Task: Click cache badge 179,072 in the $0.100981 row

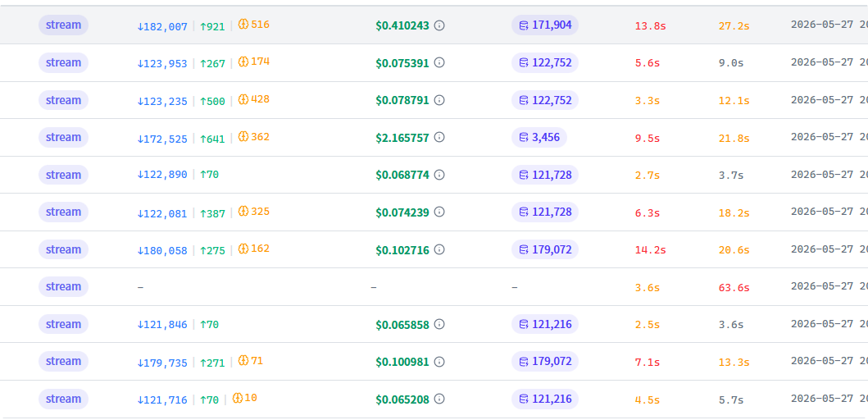Action: [x=545, y=361]
